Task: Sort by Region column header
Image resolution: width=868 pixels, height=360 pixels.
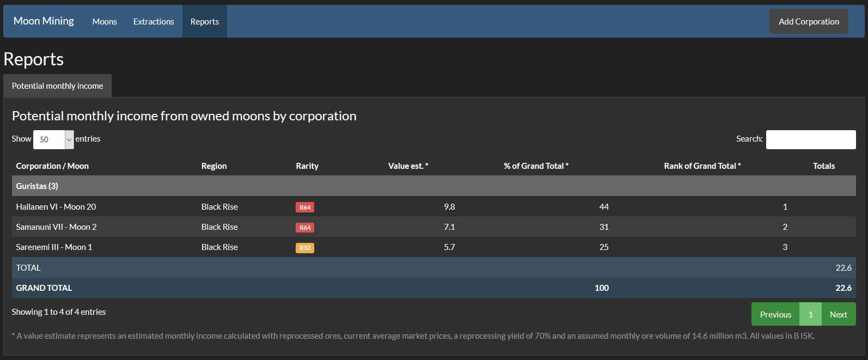Action: click(214, 166)
